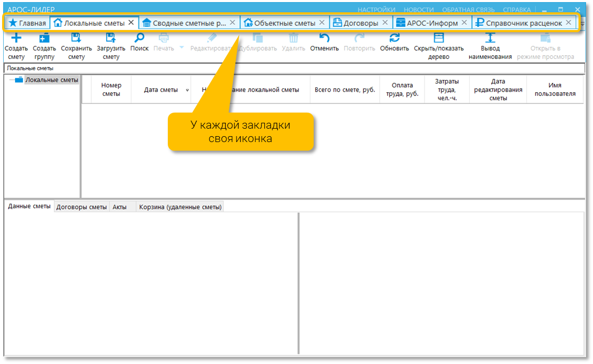593x364 pixels.
Task: Maximize the АРОС-ЛИДЕР window
Action: [x=560, y=9]
